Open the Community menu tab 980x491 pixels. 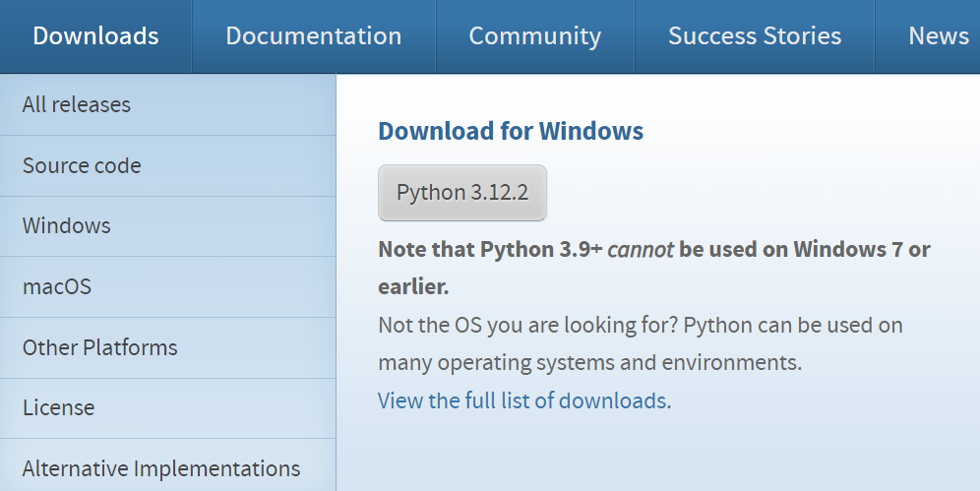tap(535, 36)
